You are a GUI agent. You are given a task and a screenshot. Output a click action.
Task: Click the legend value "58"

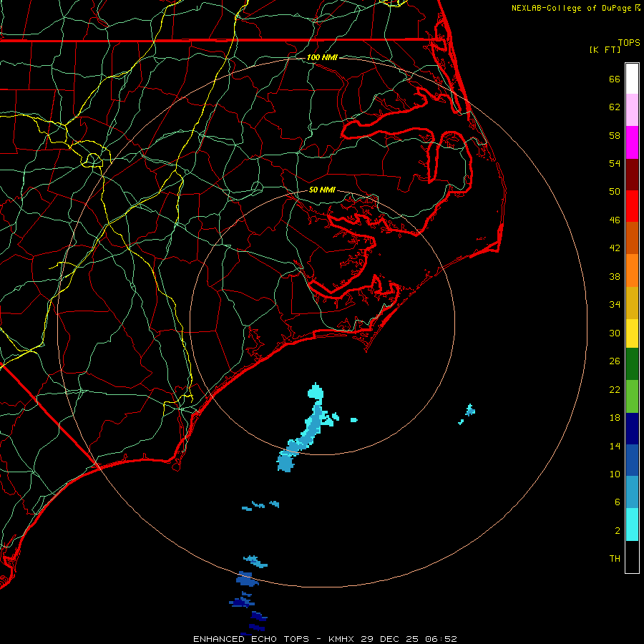[615, 135]
